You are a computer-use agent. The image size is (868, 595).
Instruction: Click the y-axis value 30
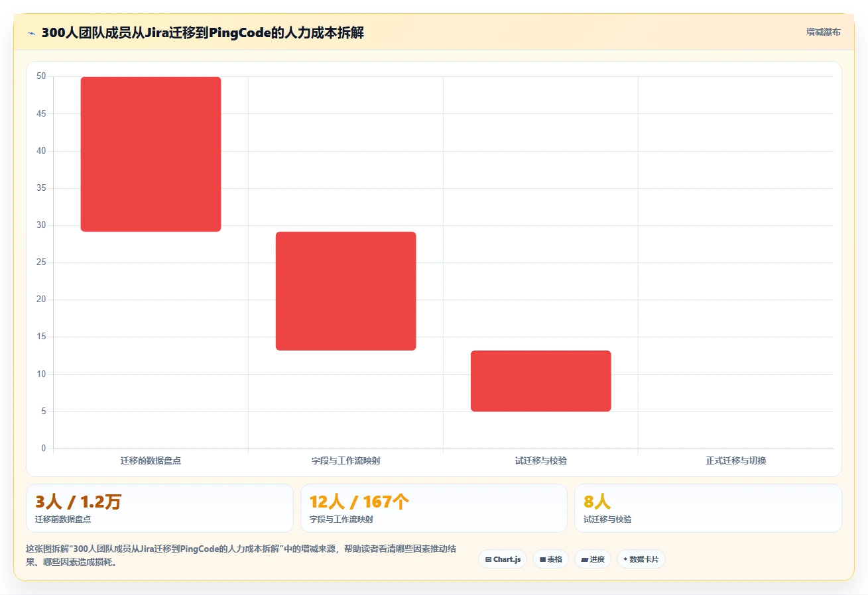pyautogui.click(x=41, y=225)
